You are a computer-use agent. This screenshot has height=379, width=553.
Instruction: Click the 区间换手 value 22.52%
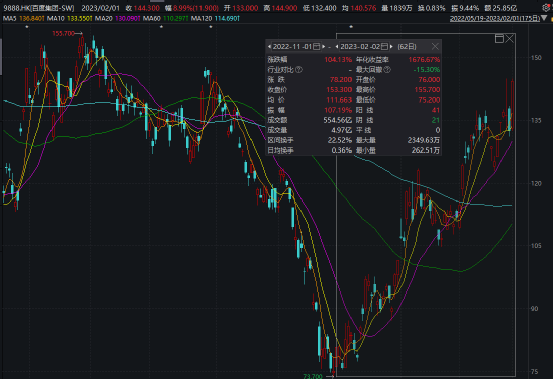[340, 140]
